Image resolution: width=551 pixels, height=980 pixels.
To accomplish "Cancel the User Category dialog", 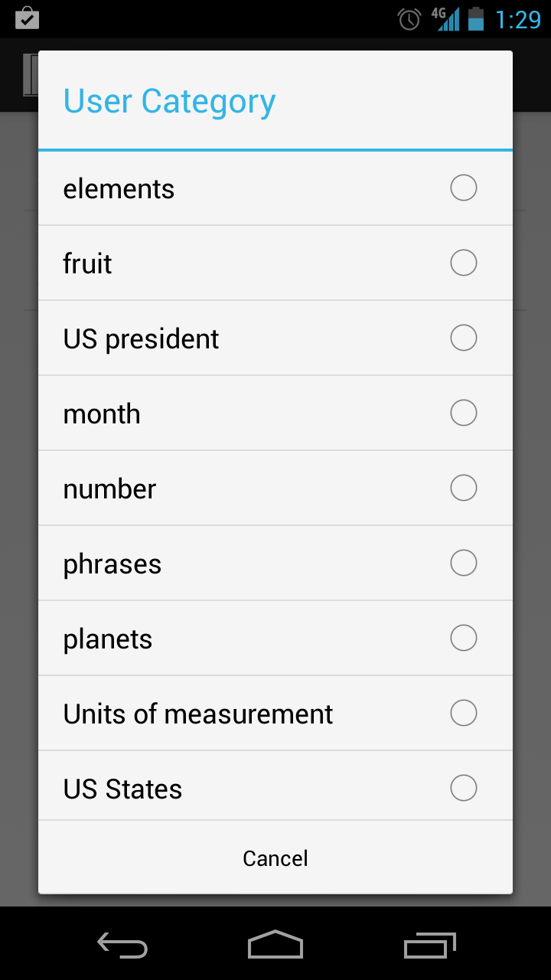I will [x=275, y=858].
